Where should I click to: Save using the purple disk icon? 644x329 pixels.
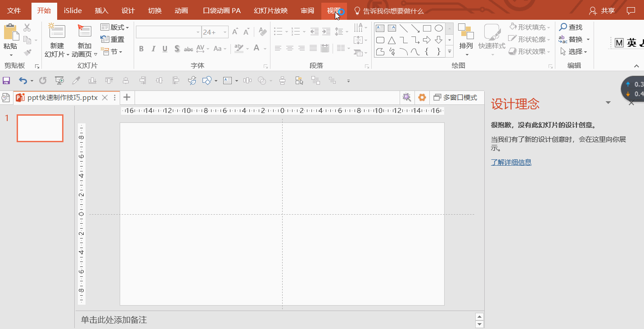[6, 81]
